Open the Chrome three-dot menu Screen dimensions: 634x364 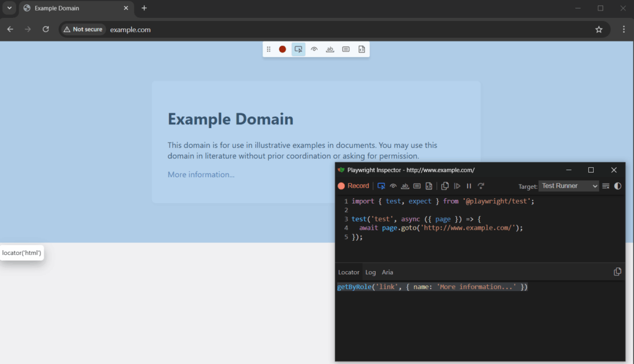pos(623,29)
